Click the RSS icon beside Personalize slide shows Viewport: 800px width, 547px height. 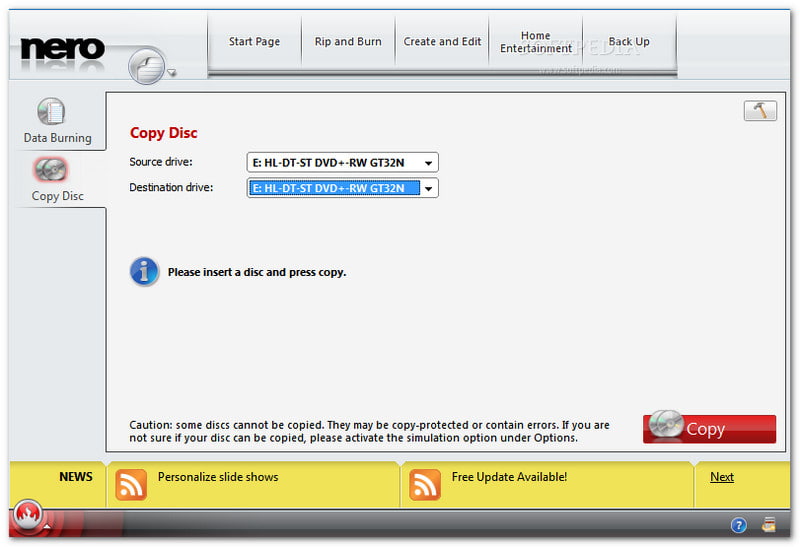click(x=131, y=484)
